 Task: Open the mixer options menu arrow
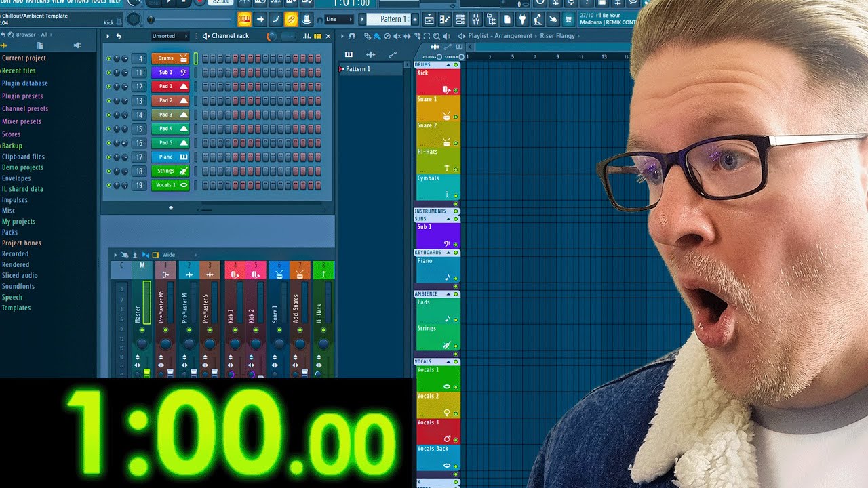pyautogui.click(x=115, y=255)
